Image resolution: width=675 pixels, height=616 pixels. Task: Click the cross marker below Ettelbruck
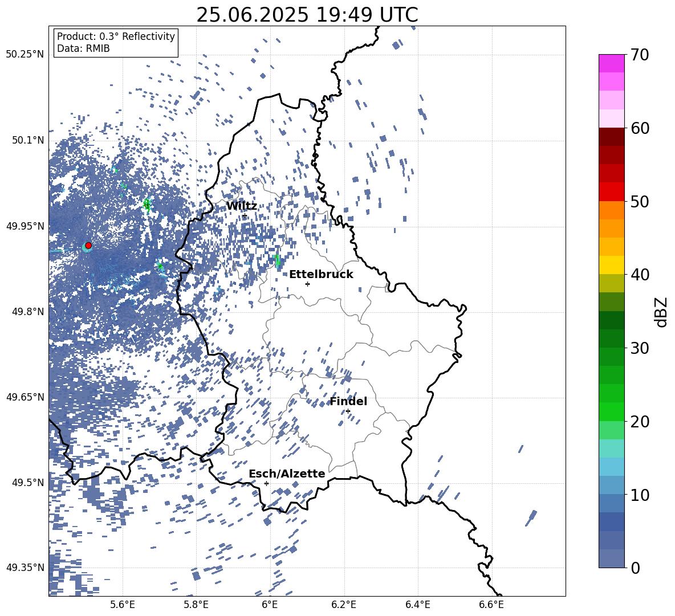pos(307,284)
